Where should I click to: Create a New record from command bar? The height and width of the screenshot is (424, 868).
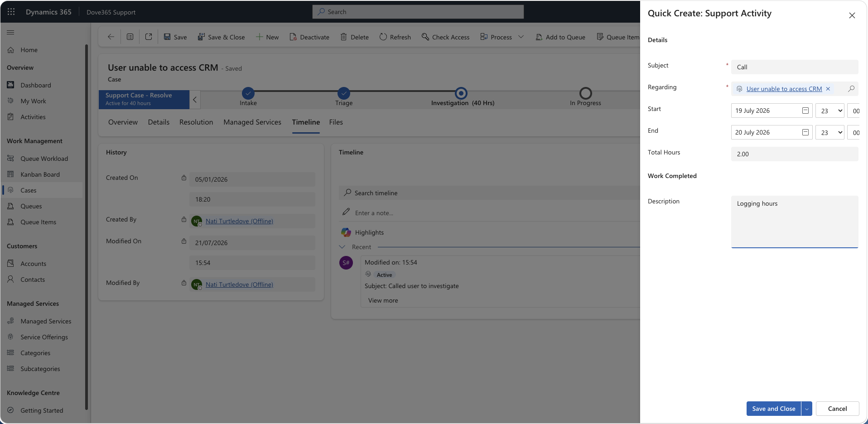(x=267, y=37)
